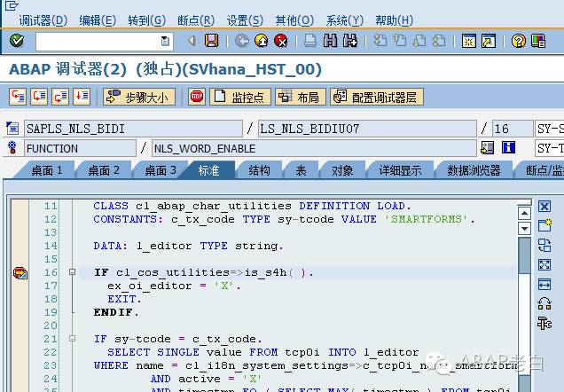Click the Return step debugger icon
This screenshot has width=564, height=392.
pos(60,97)
